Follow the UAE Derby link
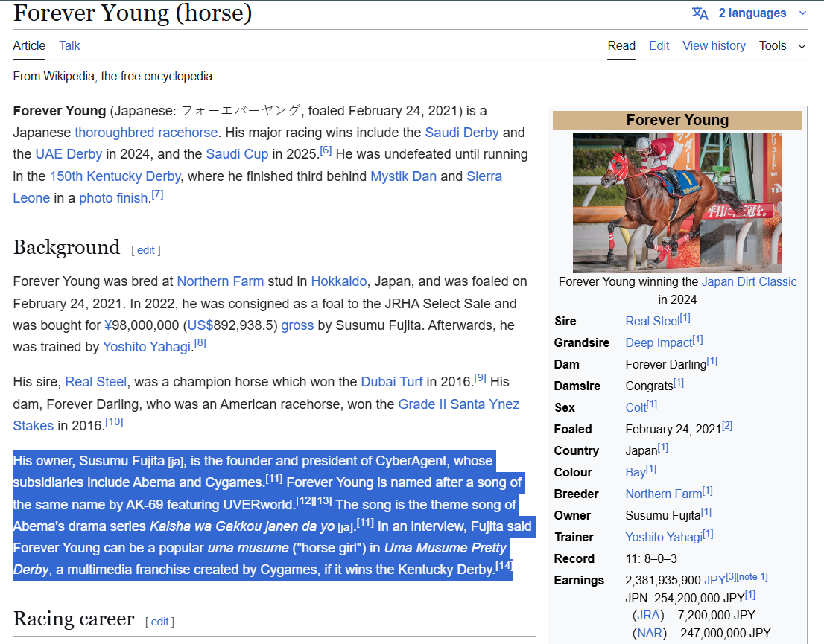 [69, 154]
